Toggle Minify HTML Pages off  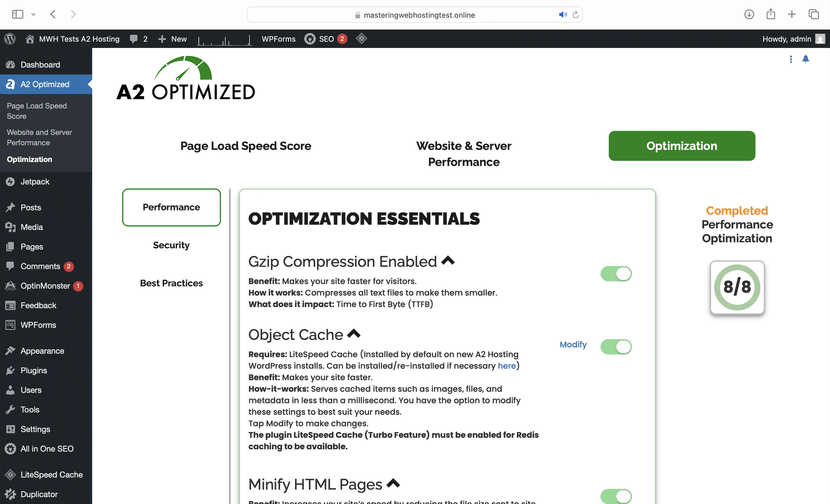[616, 496]
